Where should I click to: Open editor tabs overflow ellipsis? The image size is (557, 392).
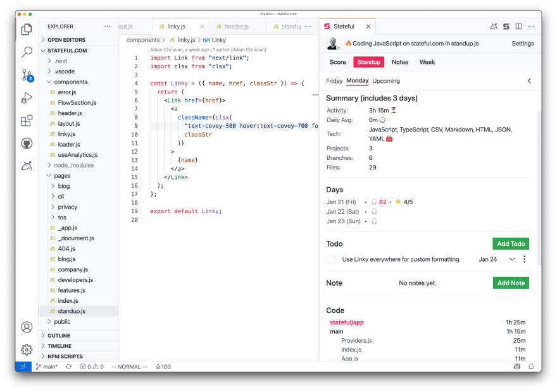point(308,27)
